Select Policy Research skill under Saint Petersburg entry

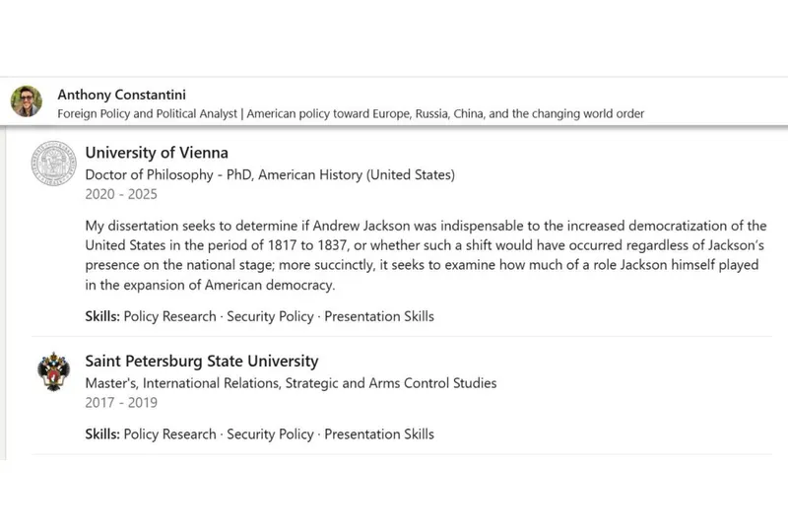tap(169, 433)
